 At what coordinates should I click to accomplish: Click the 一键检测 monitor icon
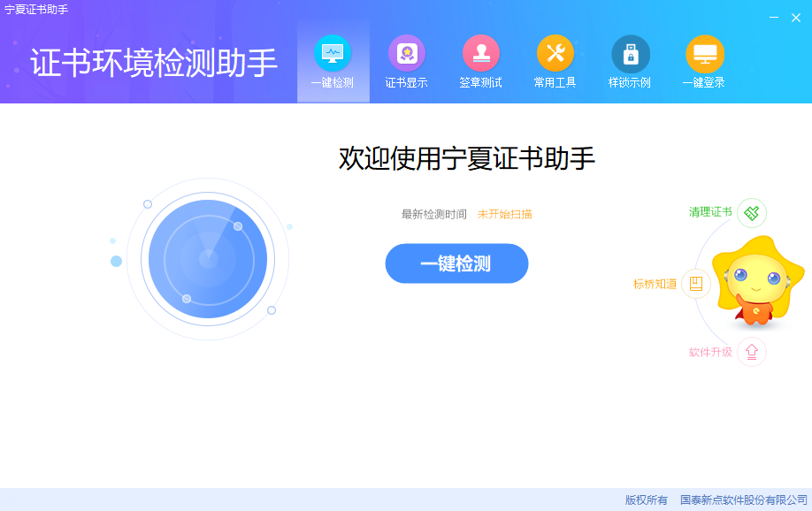[x=333, y=53]
